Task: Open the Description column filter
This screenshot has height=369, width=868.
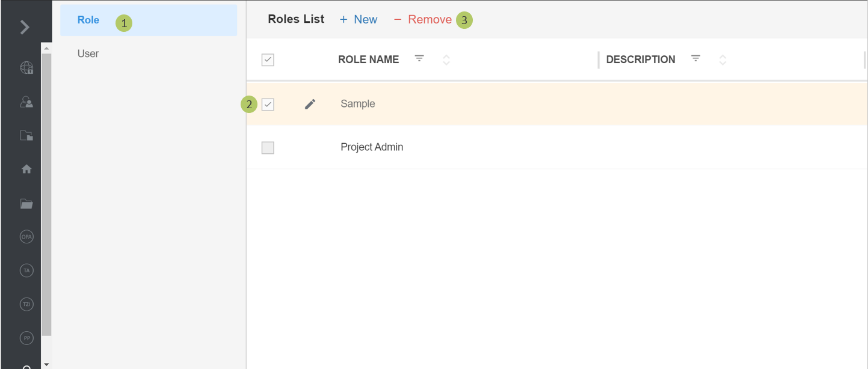Action: point(696,59)
